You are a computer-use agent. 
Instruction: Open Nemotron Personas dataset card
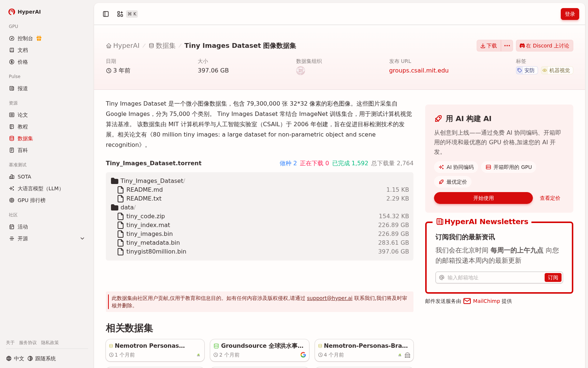click(x=155, y=350)
